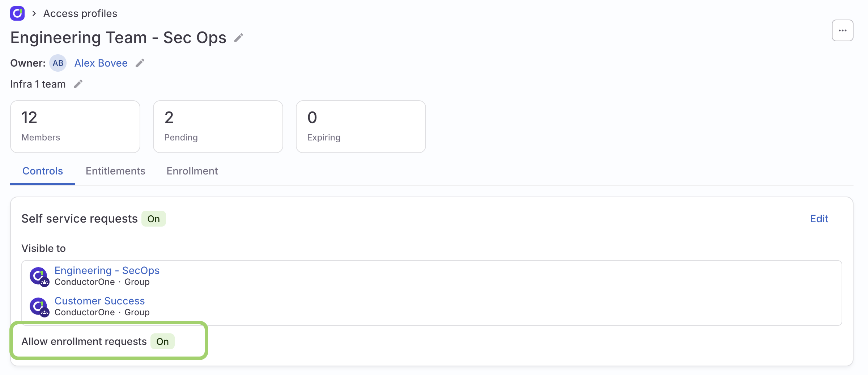Click the pencil icon beside Infra 1 team
The width and height of the screenshot is (868, 375).
[x=78, y=84]
